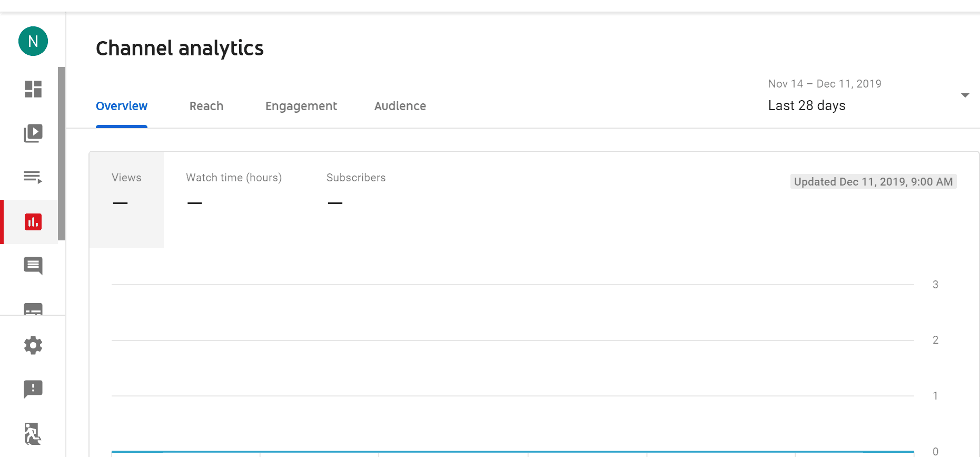The height and width of the screenshot is (457, 980).
Task: Open the Comments icon in sidebar
Action: tap(33, 266)
